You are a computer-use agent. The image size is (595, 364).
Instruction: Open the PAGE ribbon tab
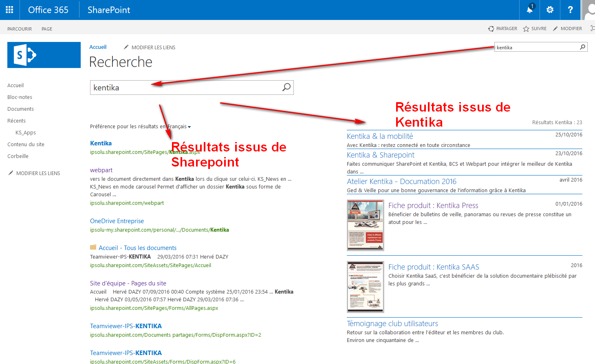click(47, 29)
